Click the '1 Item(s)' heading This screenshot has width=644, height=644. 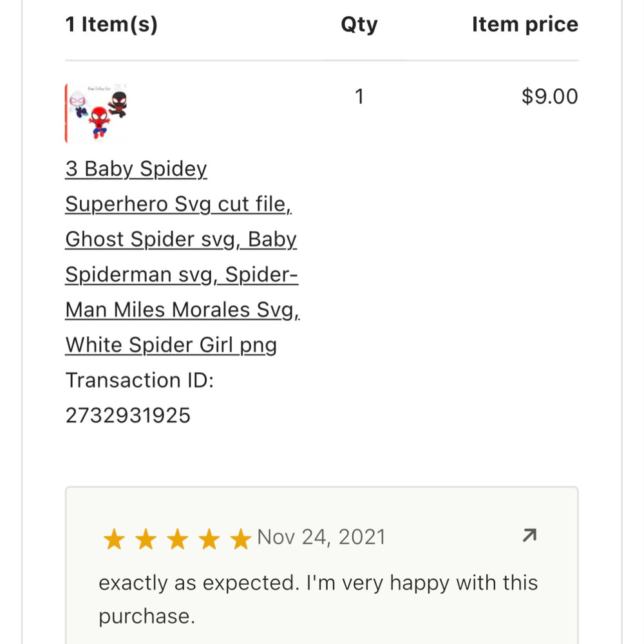pos(111,24)
